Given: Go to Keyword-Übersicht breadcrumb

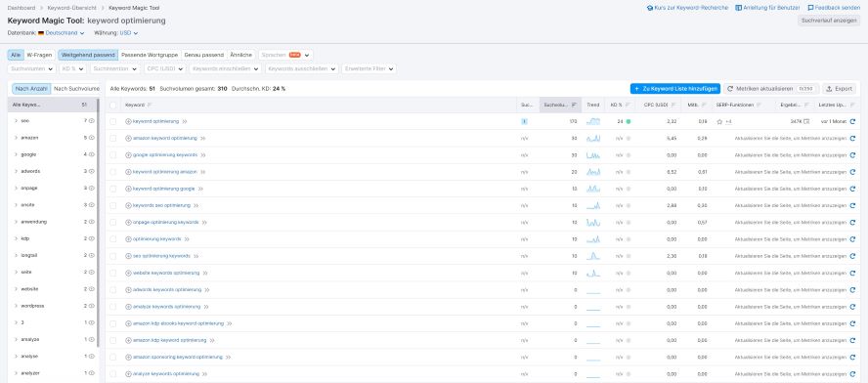Looking at the screenshot, I should 71,8.
